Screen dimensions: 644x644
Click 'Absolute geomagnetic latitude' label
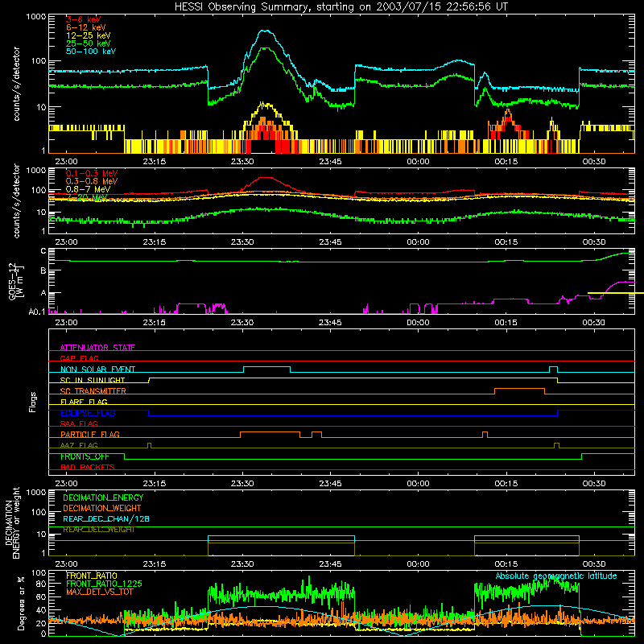pyautogui.click(x=556, y=576)
